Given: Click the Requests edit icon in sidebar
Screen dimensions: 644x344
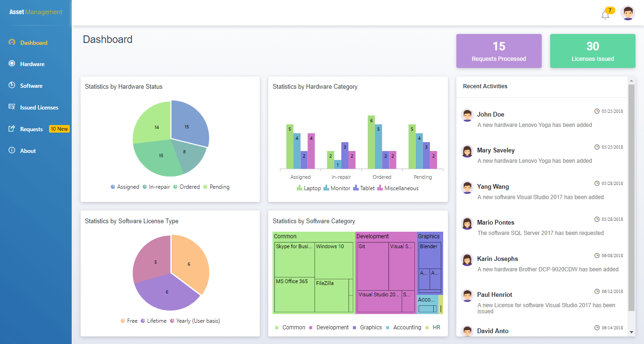Looking at the screenshot, I should tap(12, 129).
